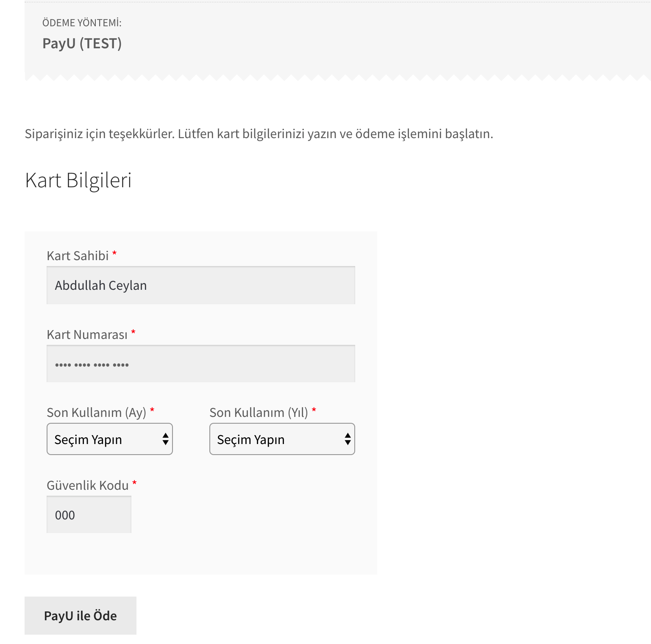Click the PayU (TEST) payment method text
This screenshot has width=651, height=644.
tap(82, 43)
